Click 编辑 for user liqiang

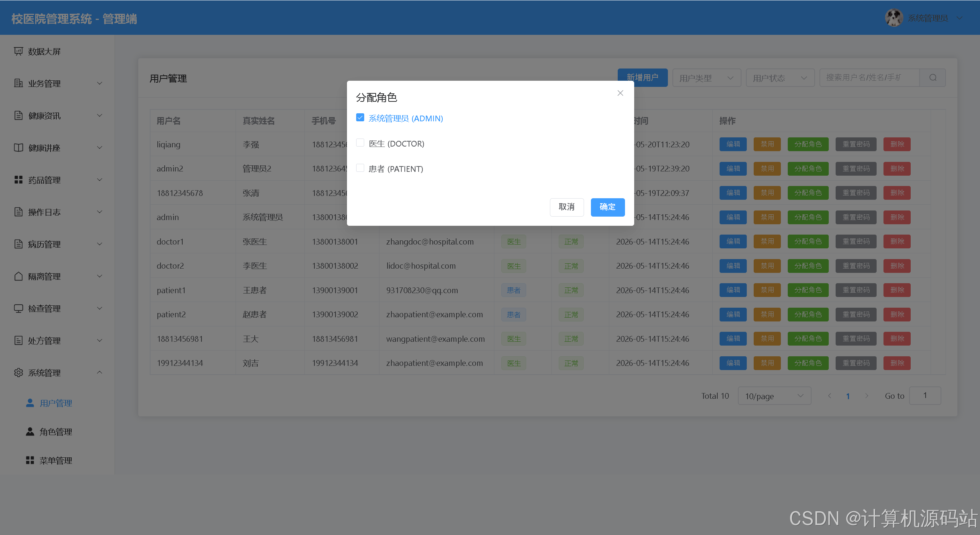[733, 144]
